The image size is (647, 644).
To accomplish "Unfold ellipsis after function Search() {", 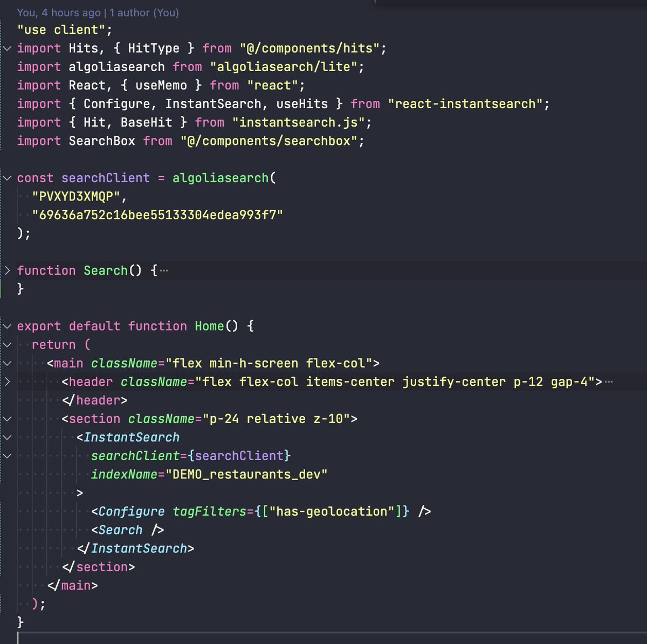I will coord(164,271).
